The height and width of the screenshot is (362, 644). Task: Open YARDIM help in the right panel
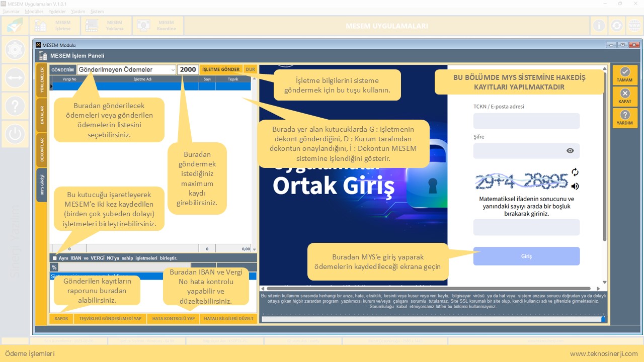click(624, 118)
